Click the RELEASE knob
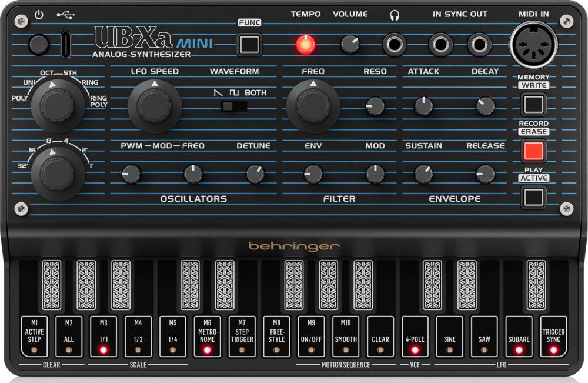 (x=485, y=174)
